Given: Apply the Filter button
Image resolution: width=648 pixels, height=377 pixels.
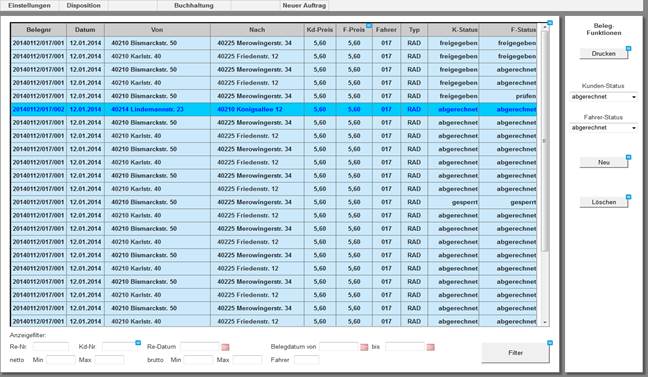Looking at the screenshot, I should 515,353.
